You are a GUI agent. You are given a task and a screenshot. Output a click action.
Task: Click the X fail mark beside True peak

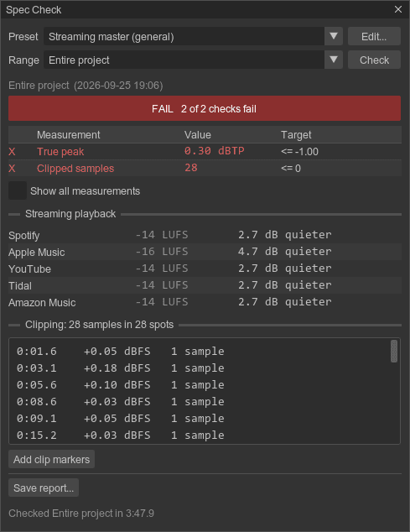(12, 151)
